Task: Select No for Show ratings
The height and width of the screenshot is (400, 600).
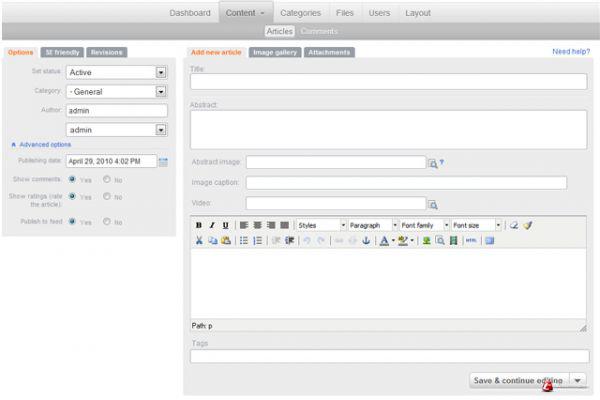Action: coord(107,197)
